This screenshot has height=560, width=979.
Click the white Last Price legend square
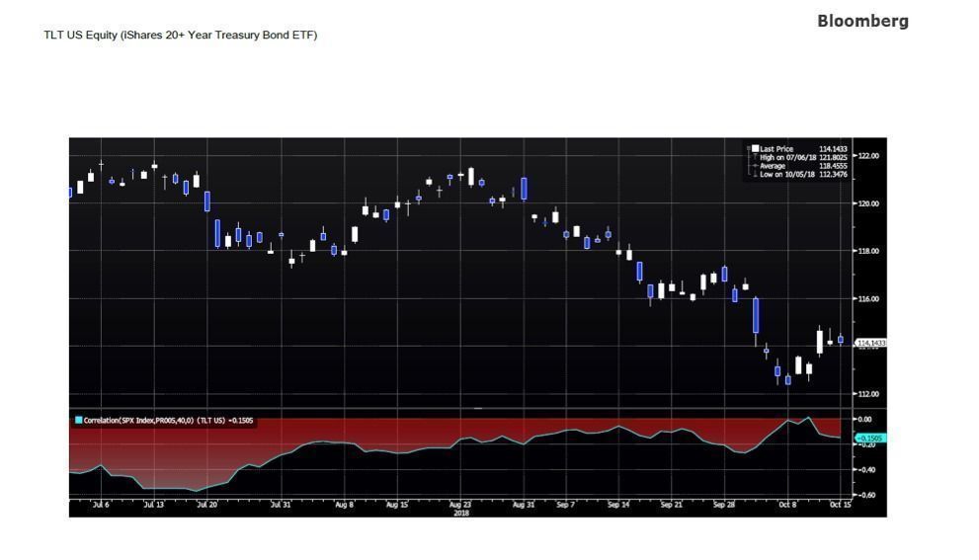(x=755, y=149)
